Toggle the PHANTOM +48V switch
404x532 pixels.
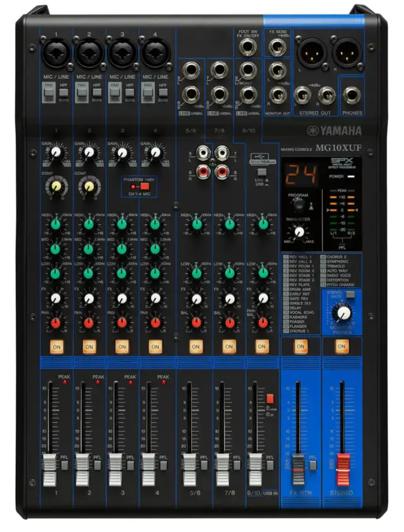pyautogui.click(x=145, y=187)
